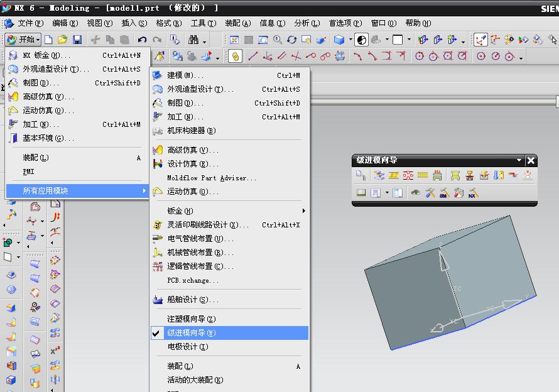Click the white background color square icon

coord(397,40)
